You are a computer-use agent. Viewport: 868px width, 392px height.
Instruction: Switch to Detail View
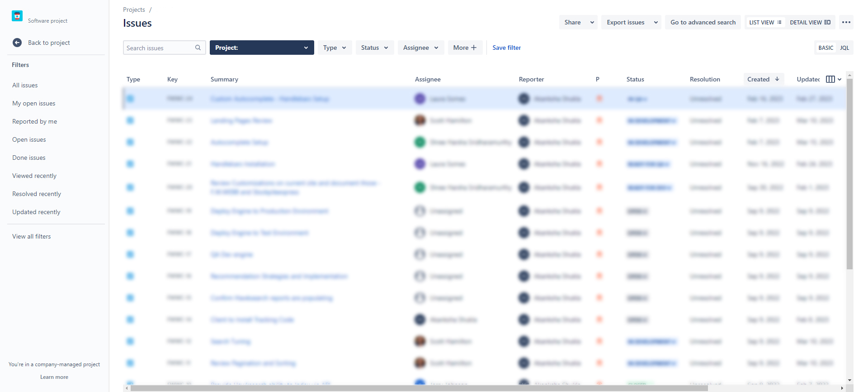coord(810,22)
